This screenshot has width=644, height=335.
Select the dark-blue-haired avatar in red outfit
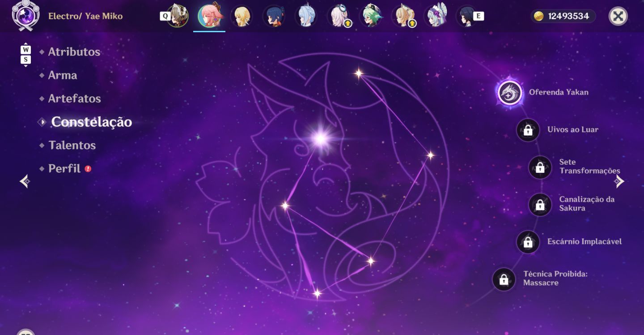[274, 16]
